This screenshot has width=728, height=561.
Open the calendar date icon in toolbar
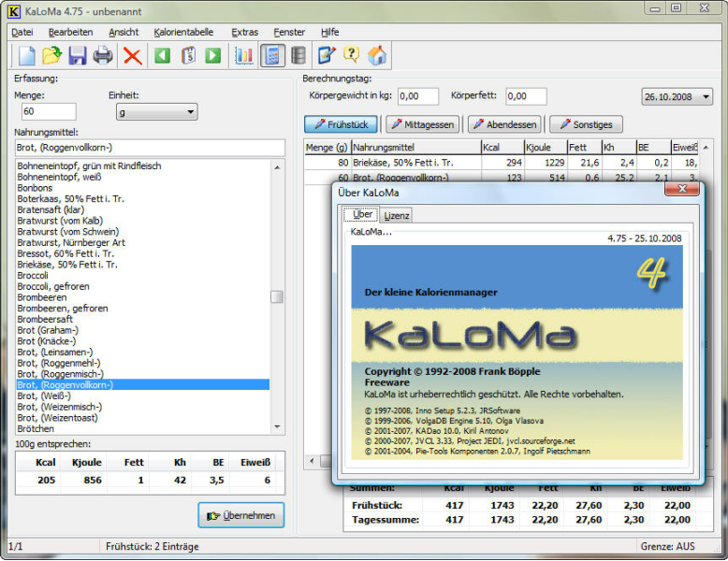pos(188,56)
